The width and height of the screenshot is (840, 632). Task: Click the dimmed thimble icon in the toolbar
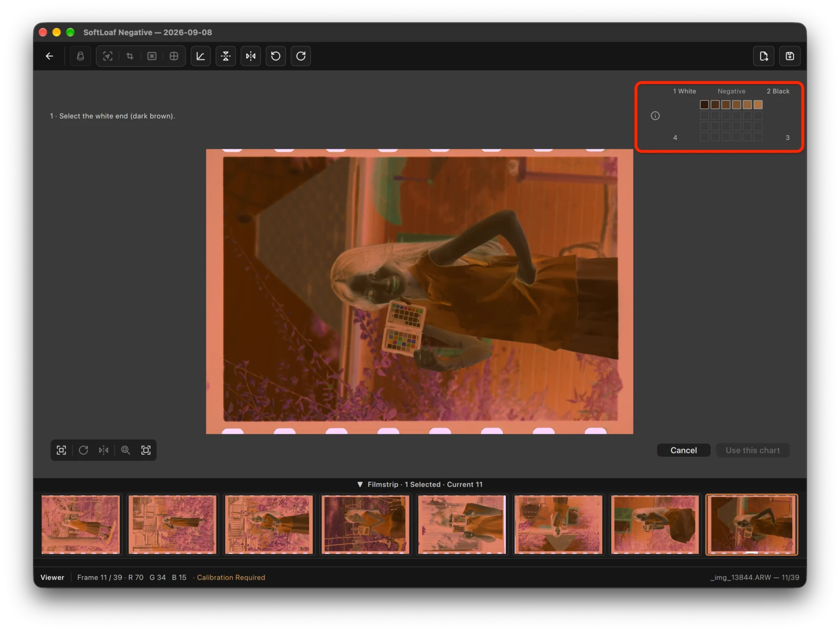click(80, 56)
